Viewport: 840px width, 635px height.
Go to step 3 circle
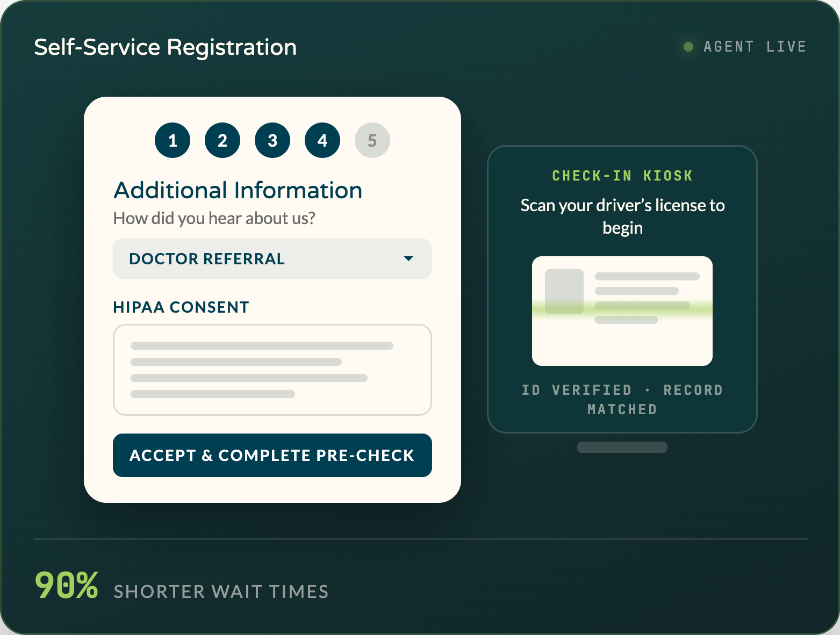tap(272, 140)
